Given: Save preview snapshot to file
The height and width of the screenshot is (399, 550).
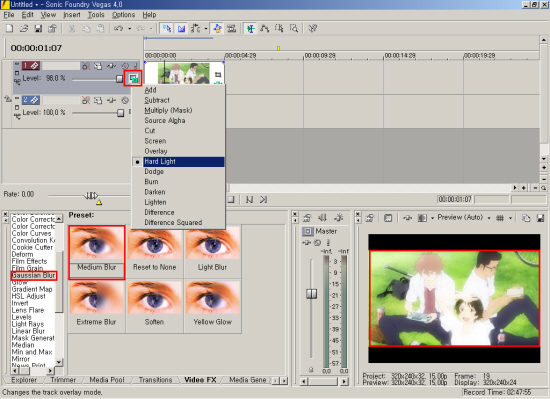Looking at the screenshot, I should pos(540,218).
